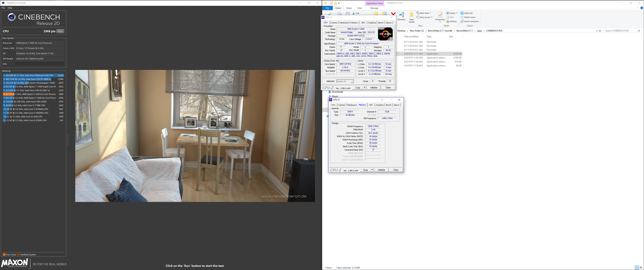Click the Cinebench sphere logo icon

coord(11,17)
